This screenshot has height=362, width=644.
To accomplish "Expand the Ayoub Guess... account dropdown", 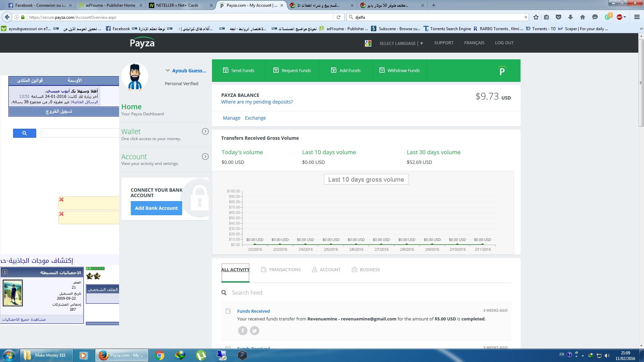I will click(x=167, y=70).
